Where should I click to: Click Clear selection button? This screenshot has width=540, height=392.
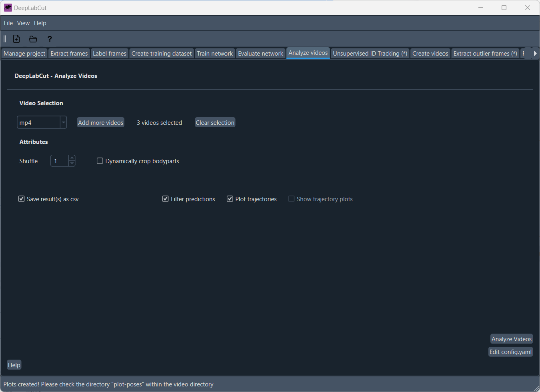pos(215,122)
